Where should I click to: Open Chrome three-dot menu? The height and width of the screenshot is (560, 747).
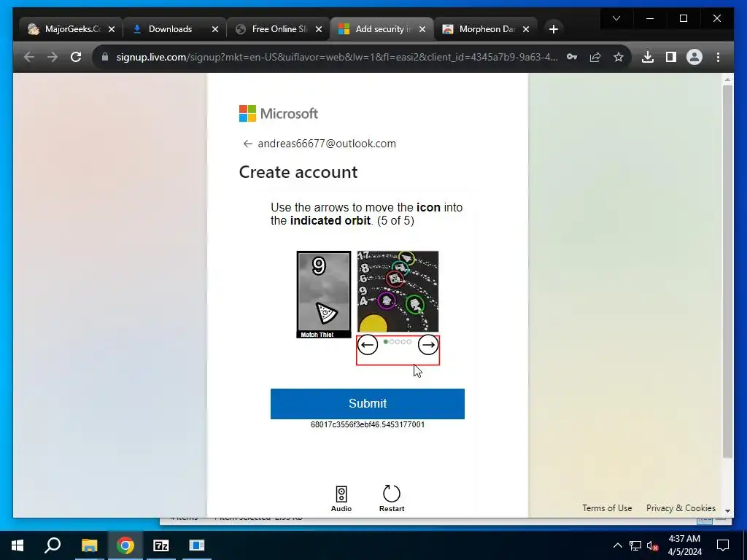tap(718, 57)
